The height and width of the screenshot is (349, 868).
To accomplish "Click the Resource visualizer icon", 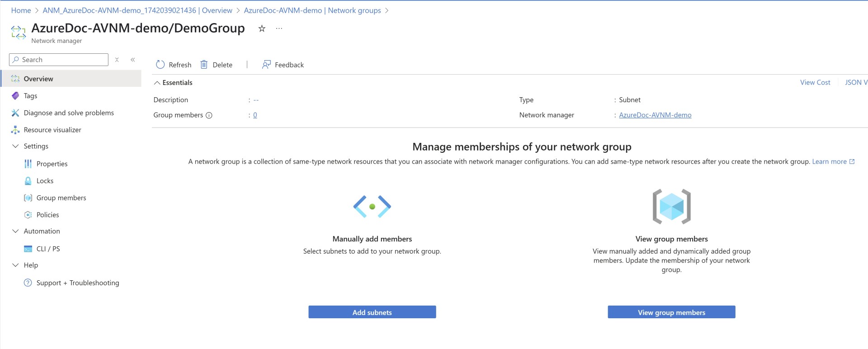I will click(x=15, y=130).
